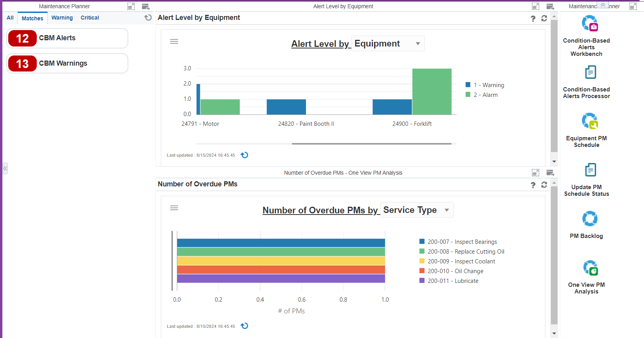Launch One View PM Analysis
The image size is (644, 338).
(590, 268)
